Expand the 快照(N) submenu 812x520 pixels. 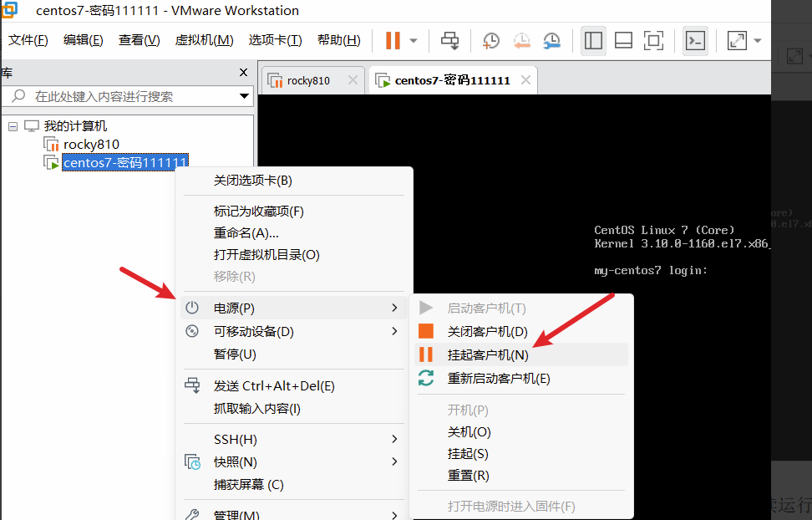point(293,461)
